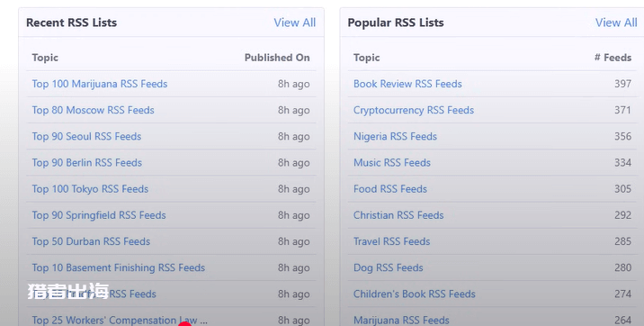This screenshot has height=326, width=644.
Task: Click feed count 292 for Christian
Action: pos(622,215)
